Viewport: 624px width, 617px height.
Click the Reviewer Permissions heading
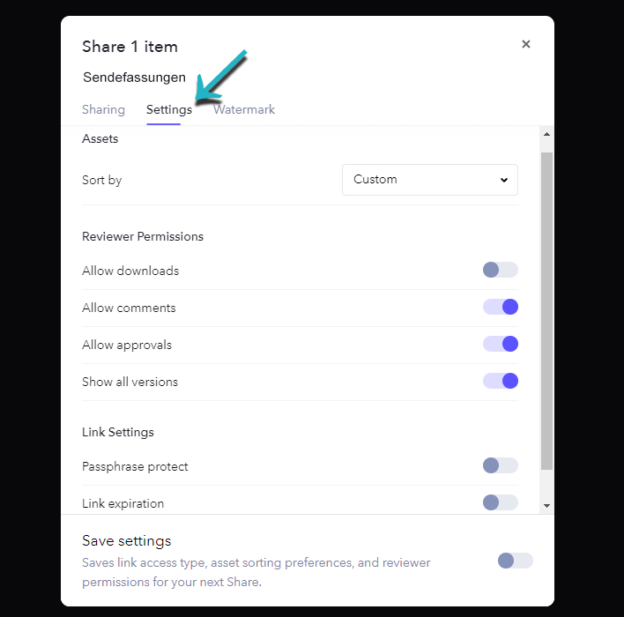tap(143, 237)
